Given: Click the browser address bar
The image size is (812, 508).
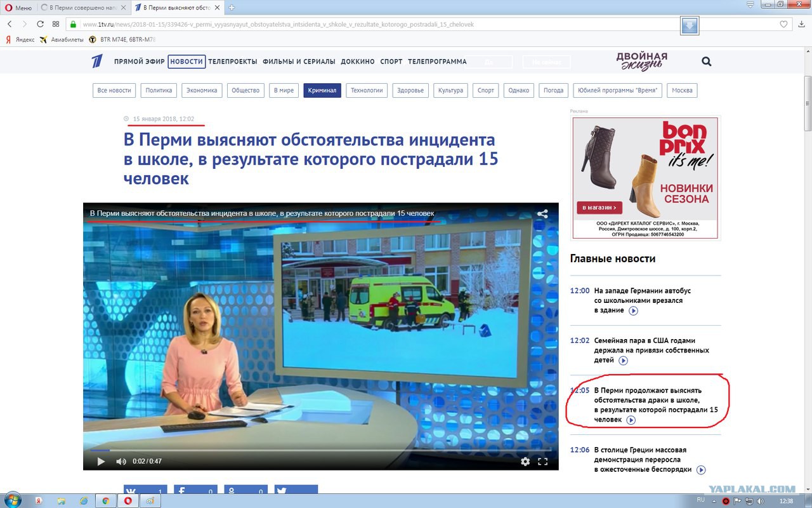Looking at the screenshot, I should [x=381, y=24].
